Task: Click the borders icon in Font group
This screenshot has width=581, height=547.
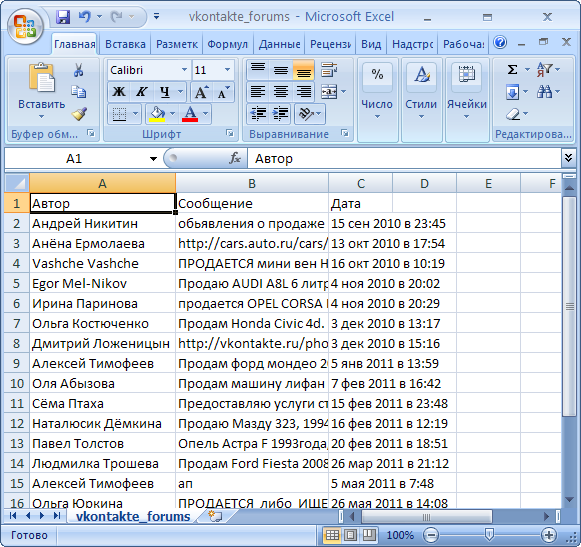Action: tap(119, 114)
